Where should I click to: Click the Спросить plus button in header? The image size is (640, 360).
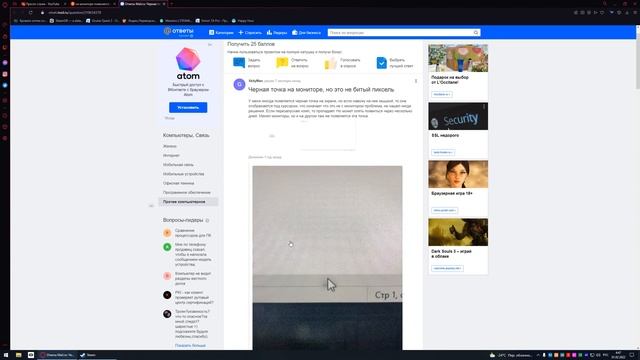click(250, 32)
